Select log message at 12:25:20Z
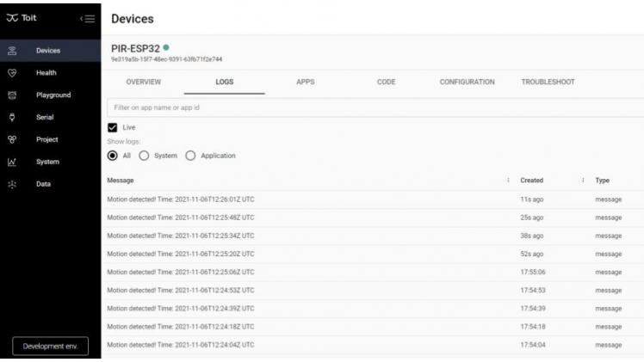The image size is (644, 362). pos(181,254)
